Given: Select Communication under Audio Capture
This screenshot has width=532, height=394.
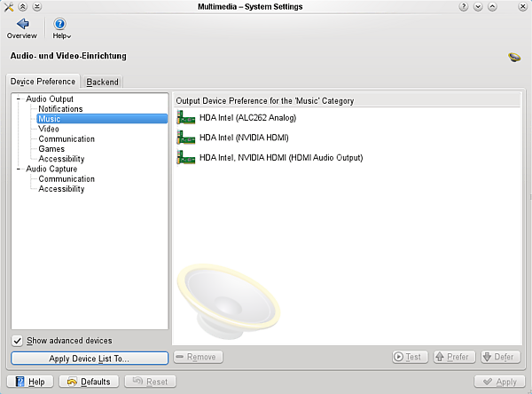Looking at the screenshot, I should [x=66, y=178].
